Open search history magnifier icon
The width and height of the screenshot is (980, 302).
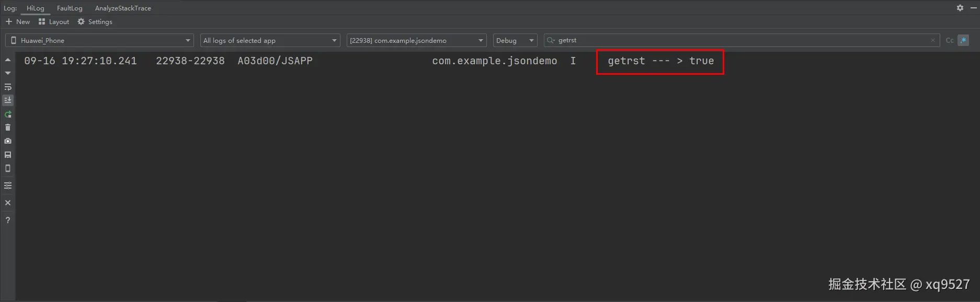tap(551, 40)
